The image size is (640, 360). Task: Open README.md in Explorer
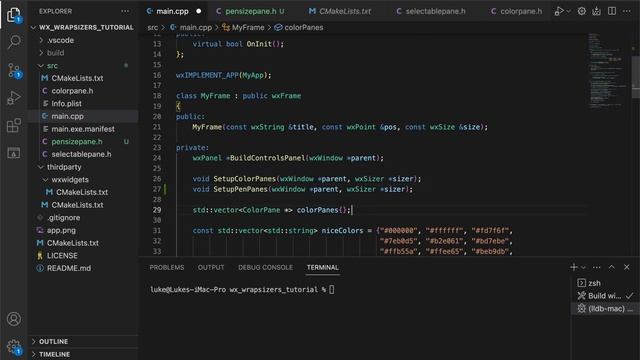point(83,268)
